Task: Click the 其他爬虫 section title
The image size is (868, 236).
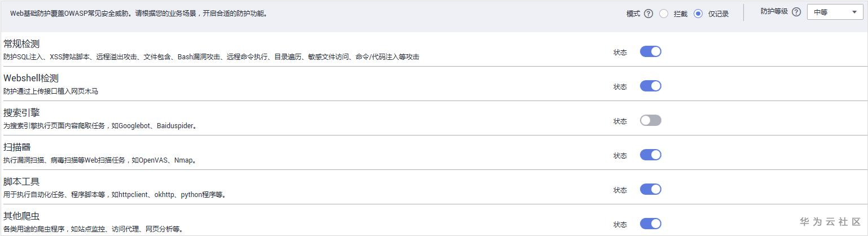Action: [21, 216]
